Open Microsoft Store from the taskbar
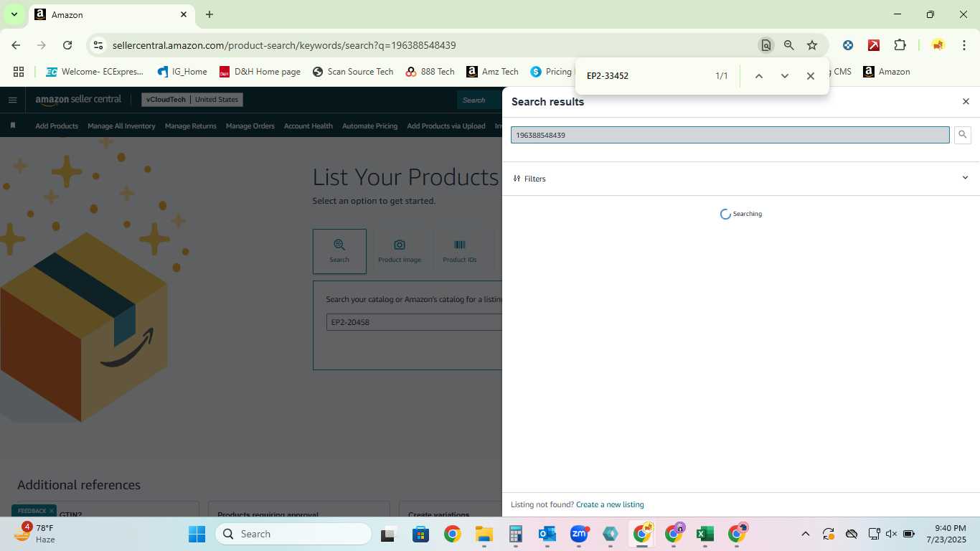This screenshot has height=551, width=980. pos(420,534)
